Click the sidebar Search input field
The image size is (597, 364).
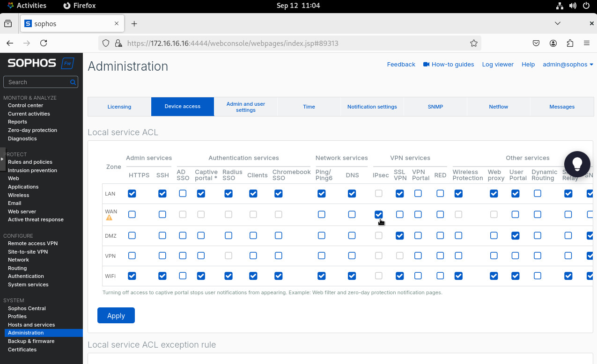[37, 82]
